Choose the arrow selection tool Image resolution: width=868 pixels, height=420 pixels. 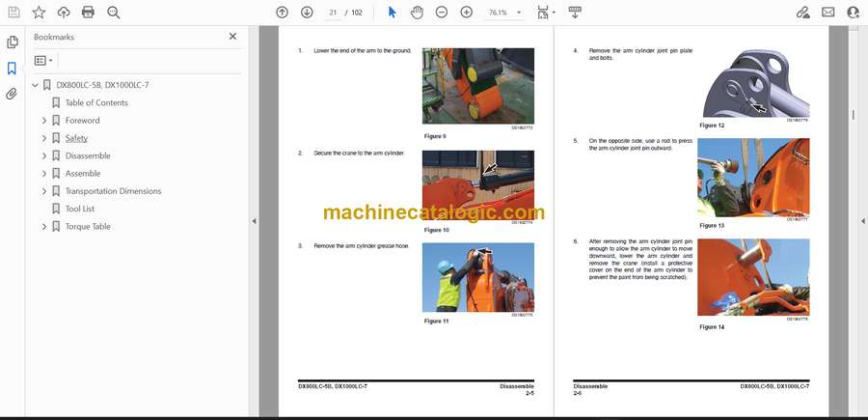pyautogui.click(x=392, y=13)
